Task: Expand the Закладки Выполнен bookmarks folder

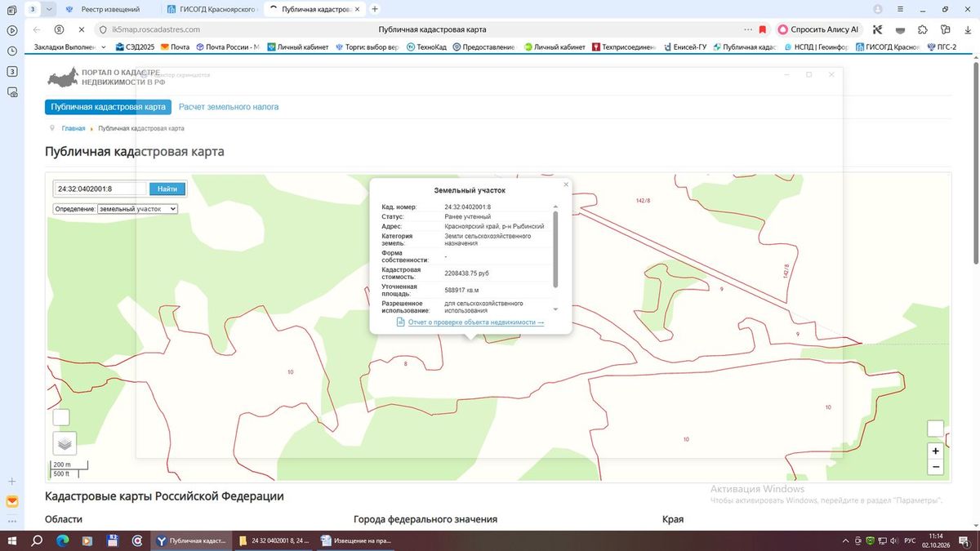Action: click(69, 47)
